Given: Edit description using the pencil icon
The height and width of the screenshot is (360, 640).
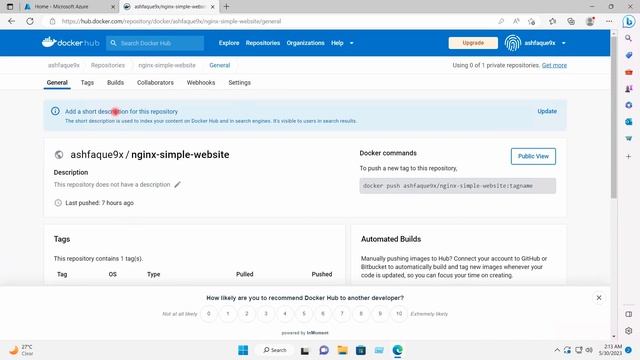Looking at the screenshot, I should click(177, 184).
